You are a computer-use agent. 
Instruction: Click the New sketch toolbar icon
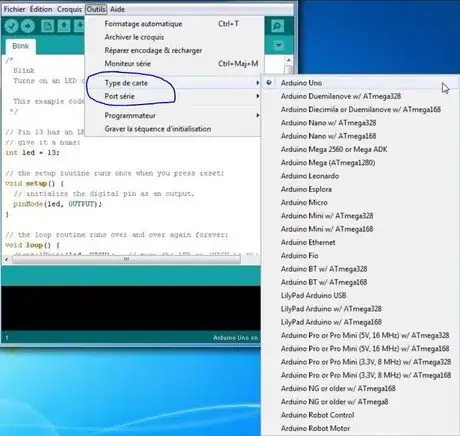pyautogui.click(x=47, y=26)
